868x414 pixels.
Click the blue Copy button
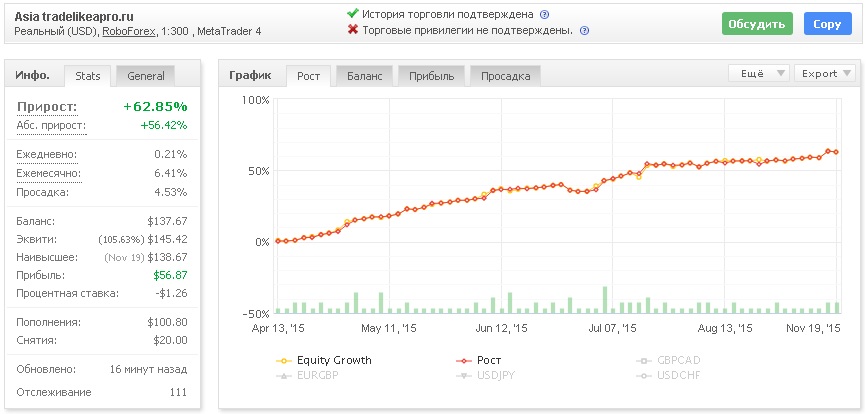(x=827, y=24)
